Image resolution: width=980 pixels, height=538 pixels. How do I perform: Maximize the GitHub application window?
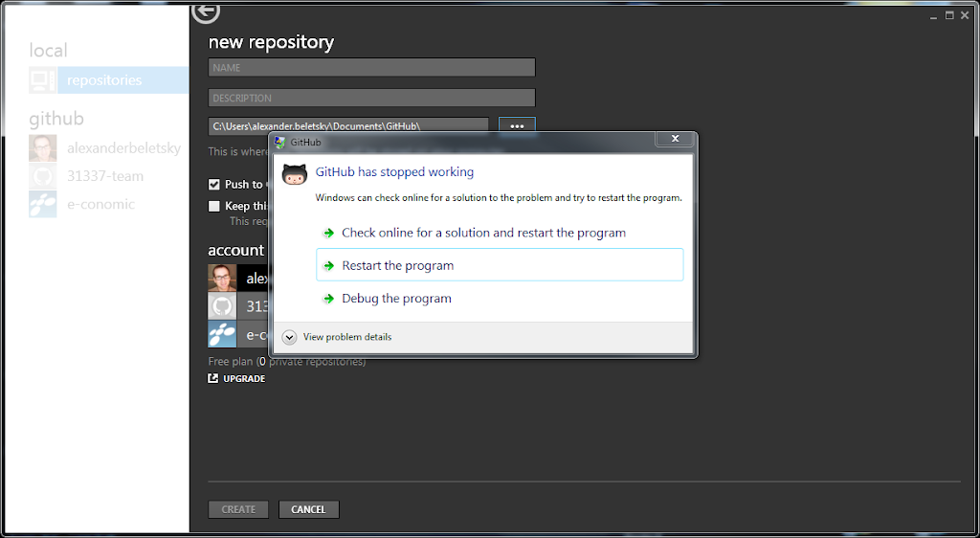coord(949,15)
